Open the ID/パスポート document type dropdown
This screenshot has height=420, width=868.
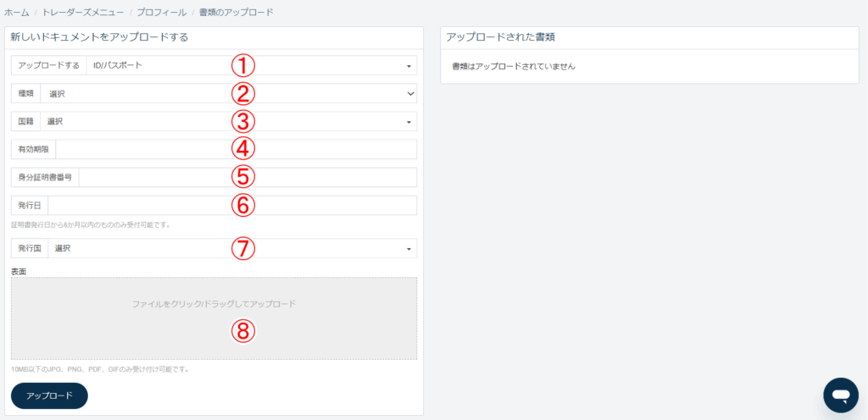[251, 66]
